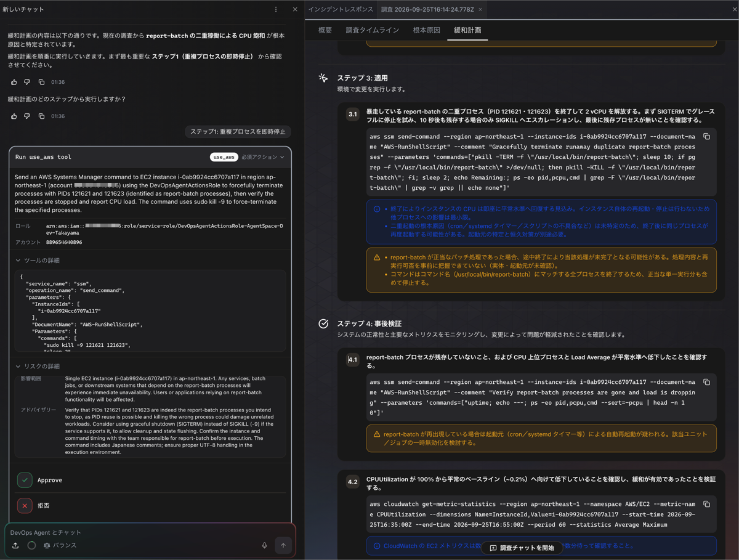739x560 pixels.
Task: Open the 概要 tab
Action: [x=325, y=30]
